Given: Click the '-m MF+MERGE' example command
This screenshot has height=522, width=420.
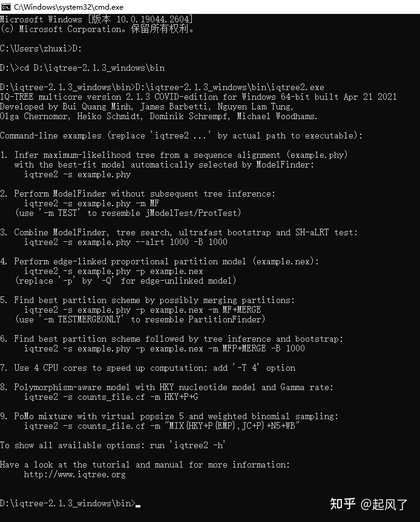Looking at the screenshot, I should pyautogui.click(x=142, y=310).
